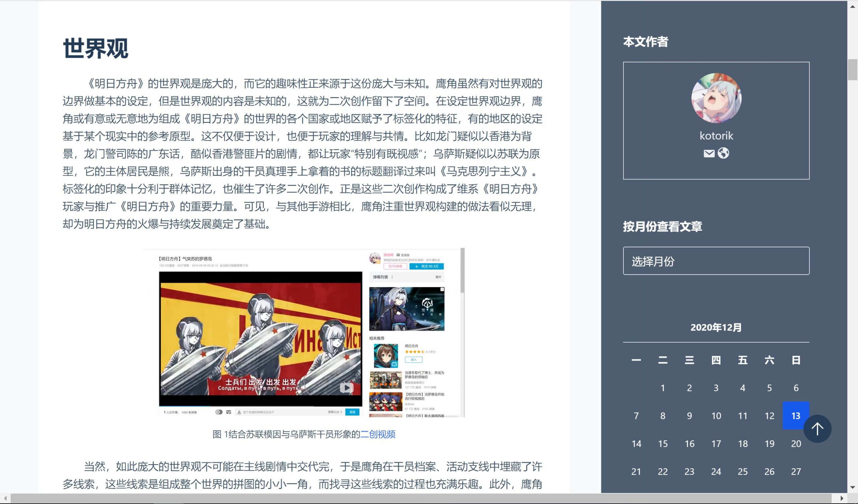Click calendar date 25
The image size is (858, 504).
click(743, 471)
